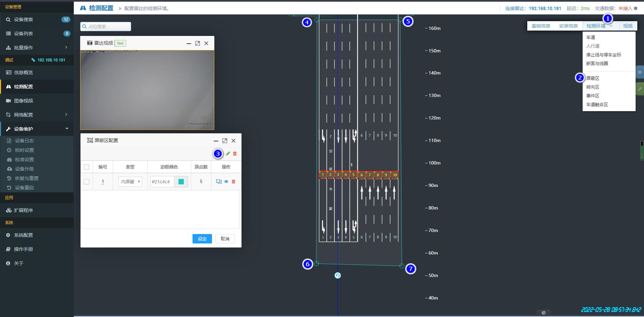This screenshot has height=317, width=644.
Task: Open the gear settings side tab
Action: 640,72
